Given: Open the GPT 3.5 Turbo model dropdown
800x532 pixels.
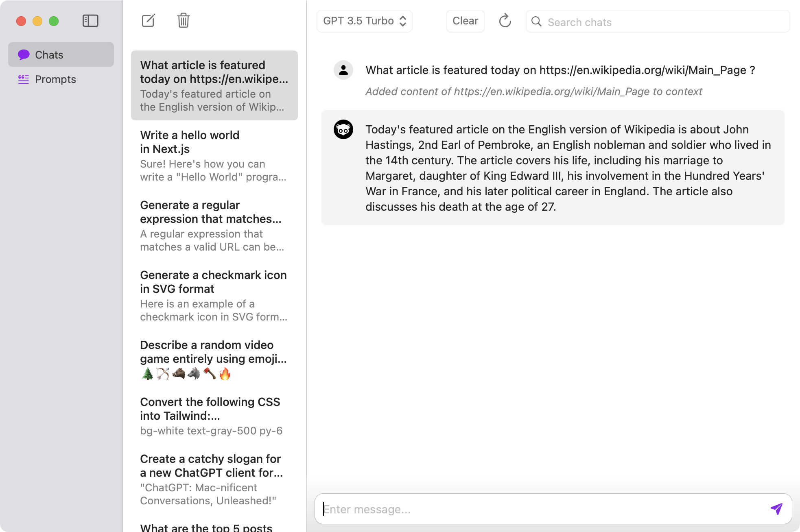Looking at the screenshot, I should coord(364,21).
